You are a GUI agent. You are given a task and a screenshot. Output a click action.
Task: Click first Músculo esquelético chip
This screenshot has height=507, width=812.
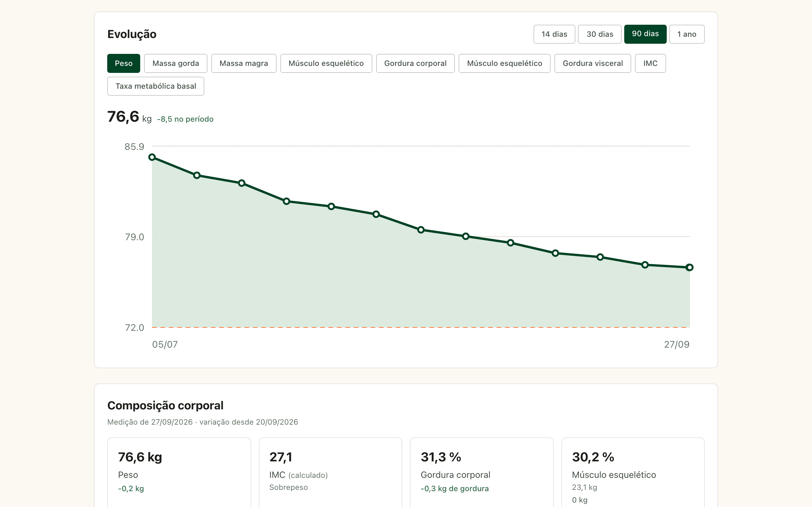[326, 63]
